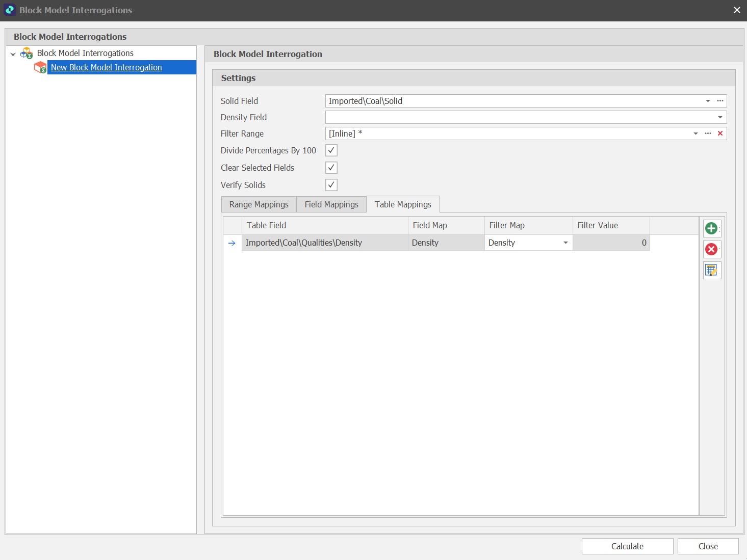Expand the Solid Field dropdown

pos(708,101)
